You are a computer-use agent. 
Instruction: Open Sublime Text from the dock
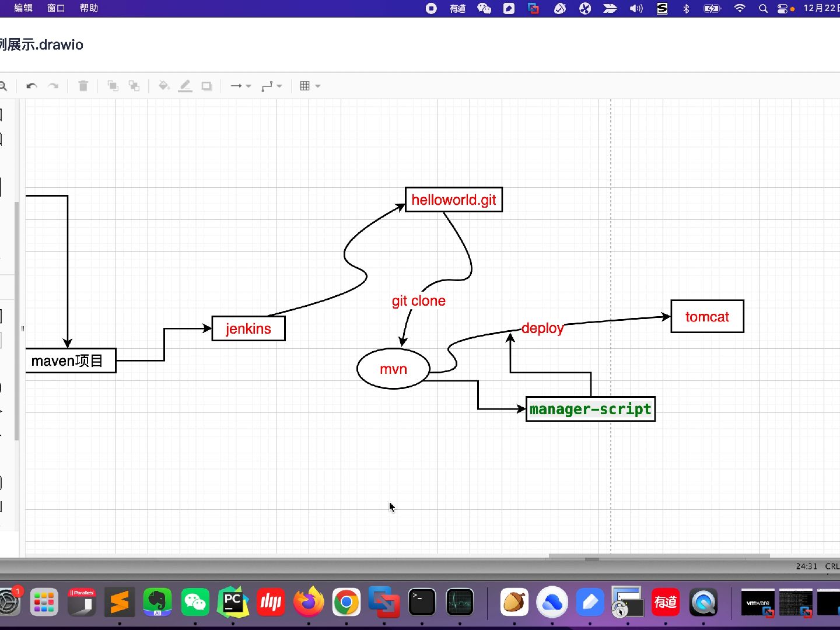point(120,602)
